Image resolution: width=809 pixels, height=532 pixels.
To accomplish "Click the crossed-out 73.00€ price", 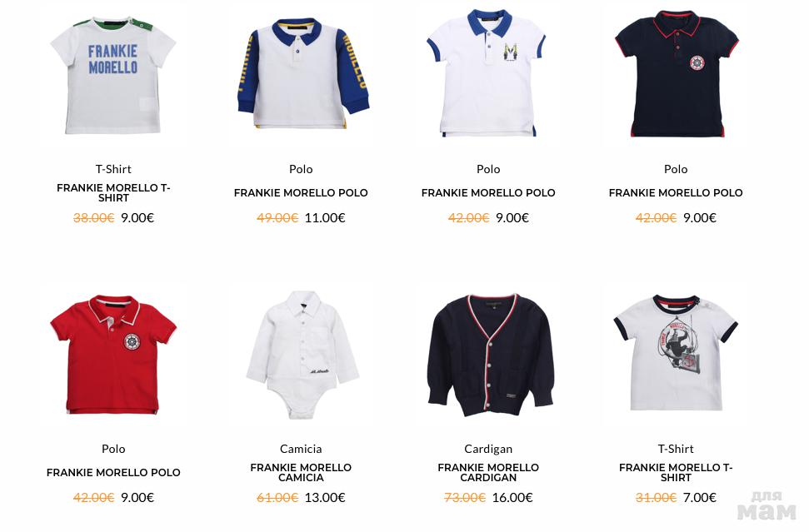I will 465,498.
